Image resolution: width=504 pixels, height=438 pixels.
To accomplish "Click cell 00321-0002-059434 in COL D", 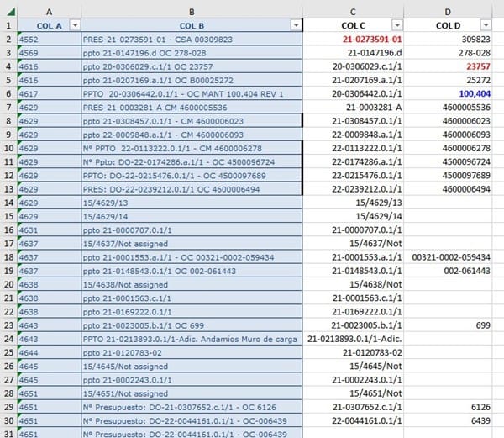I will (448, 257).
